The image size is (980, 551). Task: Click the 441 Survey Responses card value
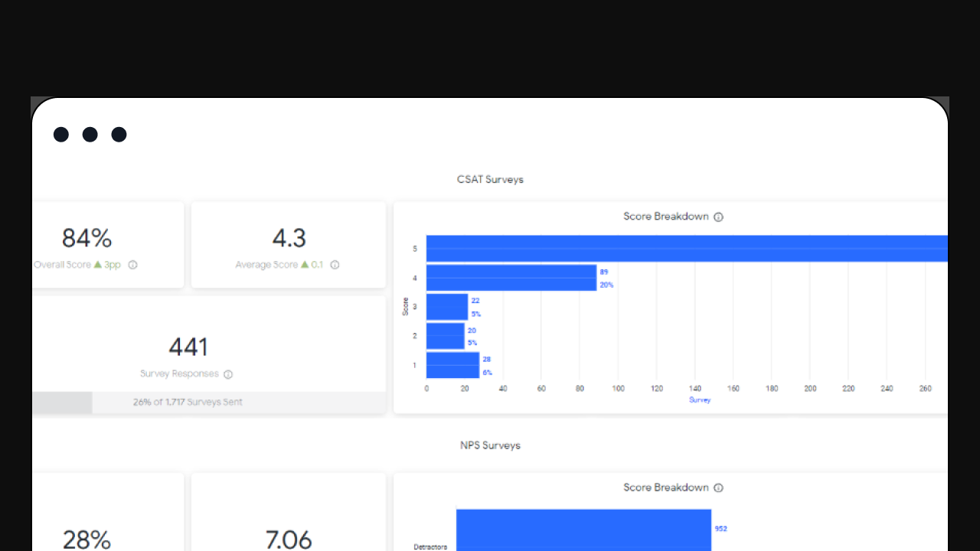pyautogui.click(x=188, y=347)
